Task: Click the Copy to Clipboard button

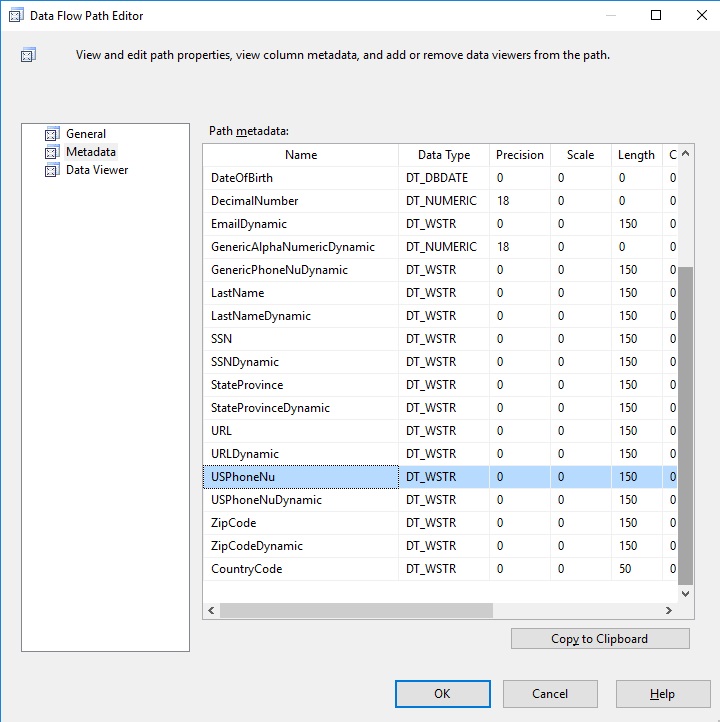Action: tap(600, 639)
